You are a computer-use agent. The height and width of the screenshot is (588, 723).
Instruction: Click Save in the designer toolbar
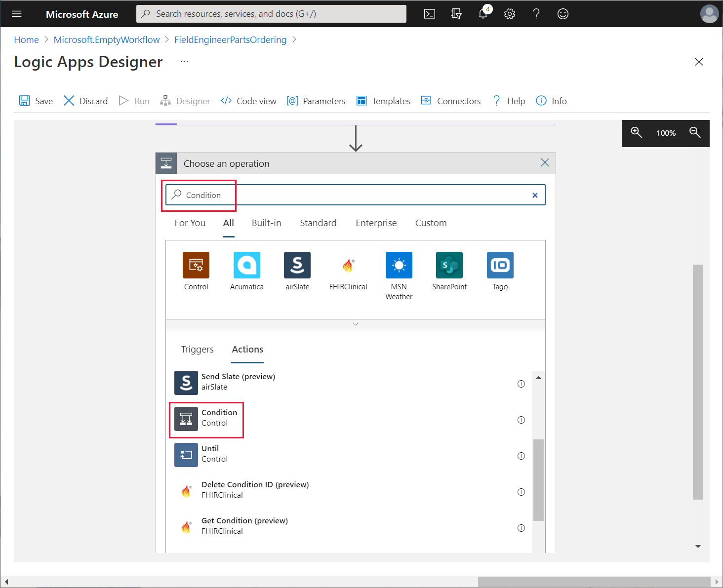pos(36,101)
